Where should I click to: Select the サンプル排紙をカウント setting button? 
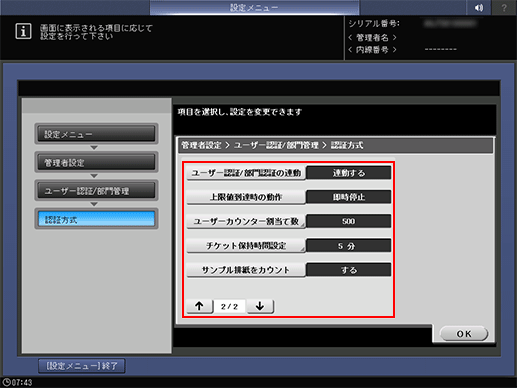(246, 270)
